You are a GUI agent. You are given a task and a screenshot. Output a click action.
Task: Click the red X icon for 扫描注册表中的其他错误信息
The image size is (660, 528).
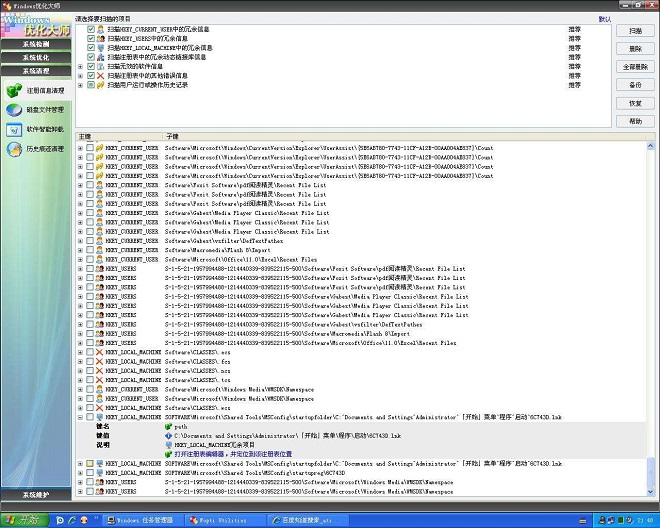click(101, 76)
